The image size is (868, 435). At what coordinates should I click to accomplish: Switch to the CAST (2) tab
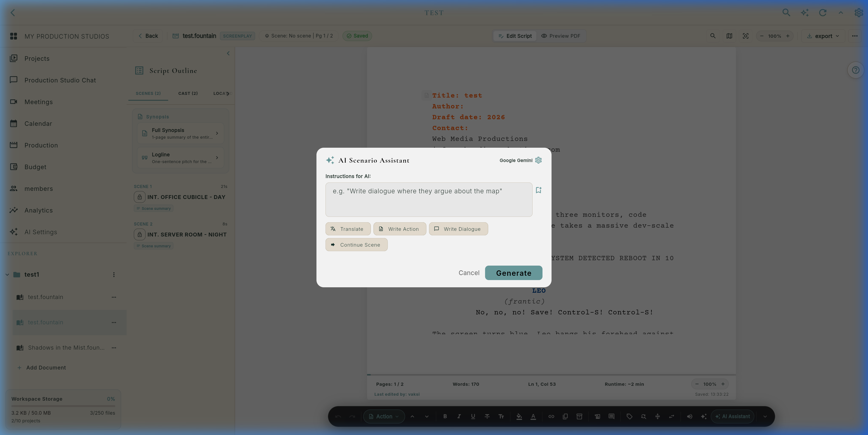tap(188, 93)
